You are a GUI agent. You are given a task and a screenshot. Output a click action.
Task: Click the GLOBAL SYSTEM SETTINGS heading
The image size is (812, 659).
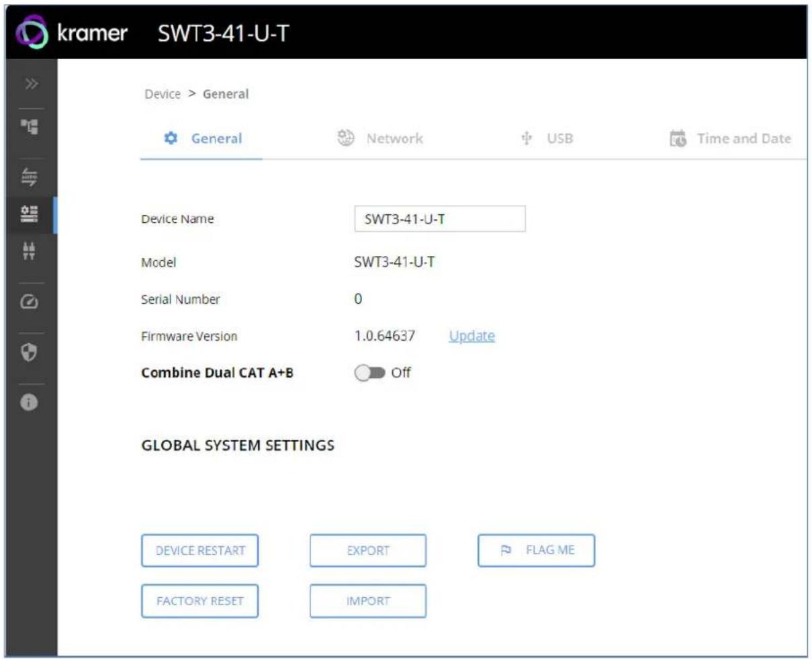tap(238, 445)
